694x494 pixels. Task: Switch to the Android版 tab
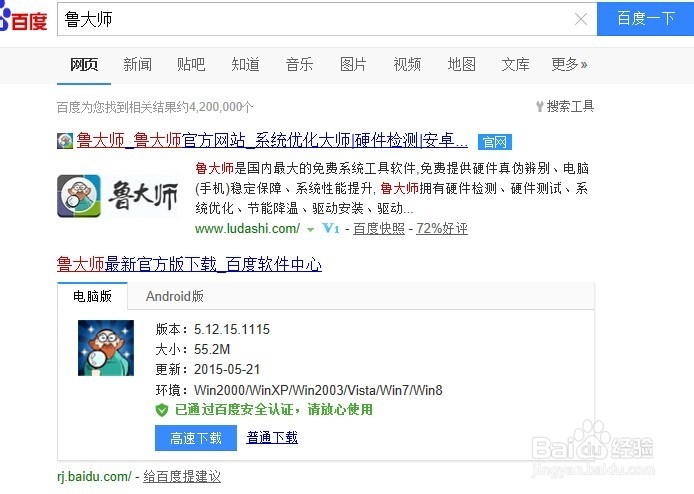[175, 296]
